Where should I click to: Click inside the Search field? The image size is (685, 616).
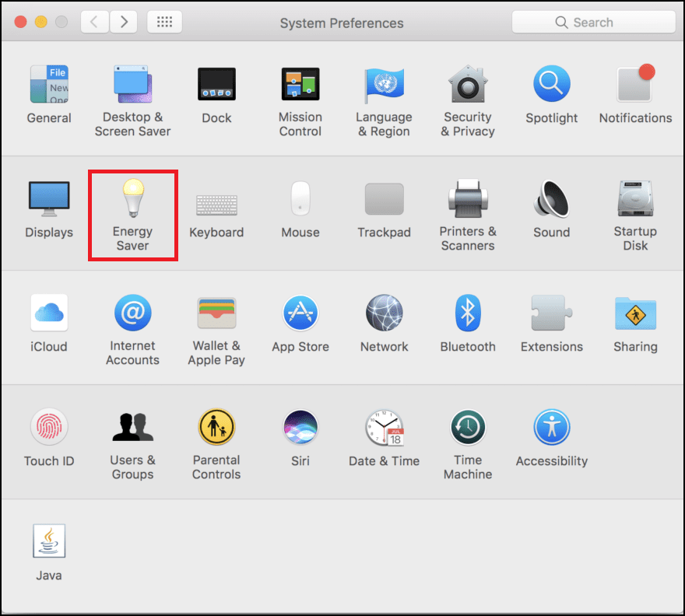click(x=593, y=22)
